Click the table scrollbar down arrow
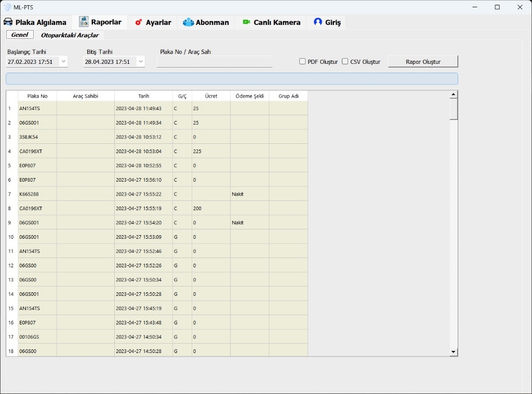 coord(453,352)
